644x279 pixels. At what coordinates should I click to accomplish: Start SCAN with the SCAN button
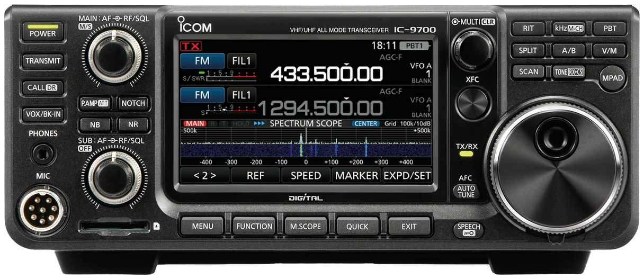(x=528, y=71)
